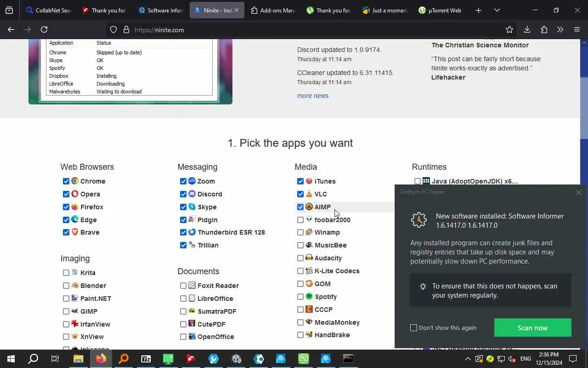Open the Command Prompt taskbar icon
The height and width of the screenshot is (368, 588).
348,359
